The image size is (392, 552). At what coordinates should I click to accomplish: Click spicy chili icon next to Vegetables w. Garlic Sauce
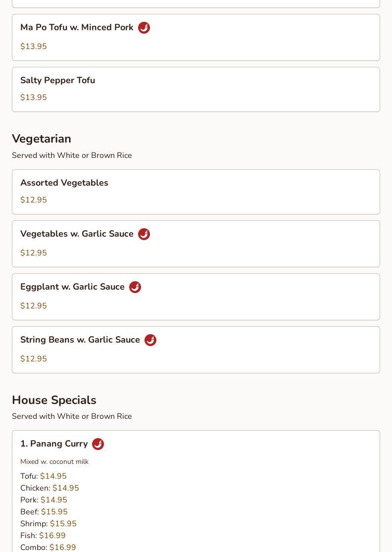[x=144, y=234]
